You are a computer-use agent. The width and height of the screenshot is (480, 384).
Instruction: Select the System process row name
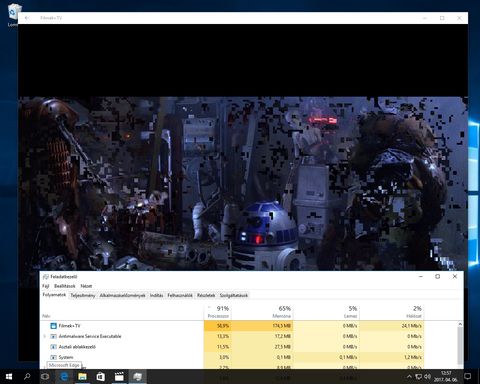point(66,357)
